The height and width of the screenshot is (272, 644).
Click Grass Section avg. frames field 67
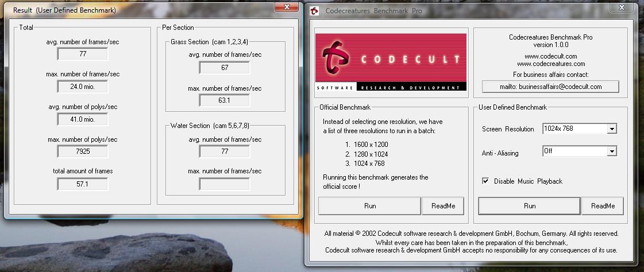pyautogui.click(x=224, y=68)
